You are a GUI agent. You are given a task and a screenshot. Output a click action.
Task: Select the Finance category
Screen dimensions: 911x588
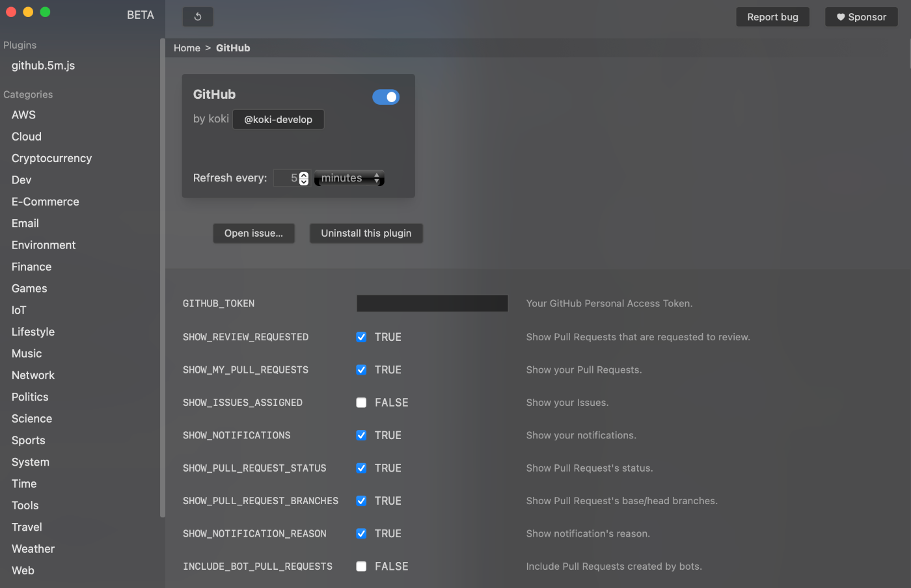tap(31, 267)
